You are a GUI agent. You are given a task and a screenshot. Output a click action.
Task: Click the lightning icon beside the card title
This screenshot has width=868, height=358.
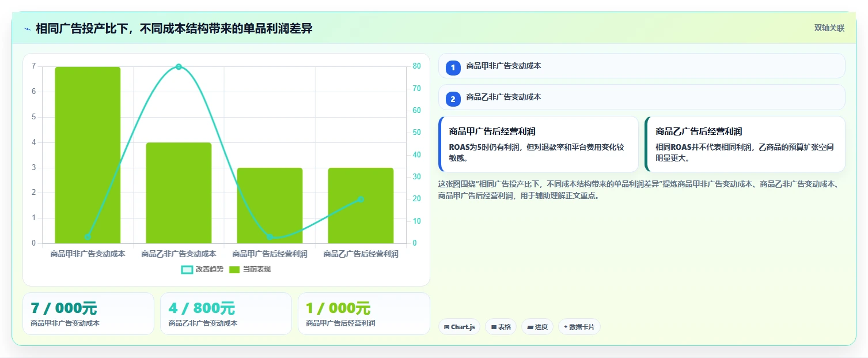point(27,29)
